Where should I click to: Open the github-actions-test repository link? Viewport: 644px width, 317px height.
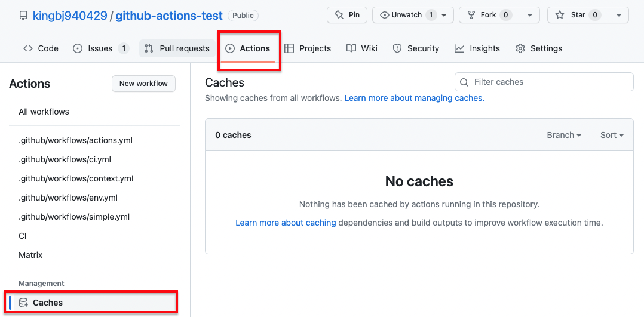pos(169,16)
